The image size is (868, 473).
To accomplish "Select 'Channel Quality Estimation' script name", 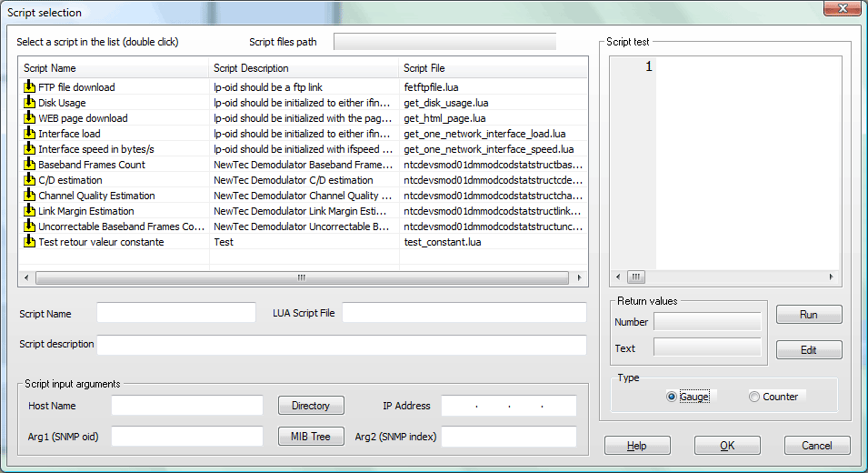I will (96, 196).
